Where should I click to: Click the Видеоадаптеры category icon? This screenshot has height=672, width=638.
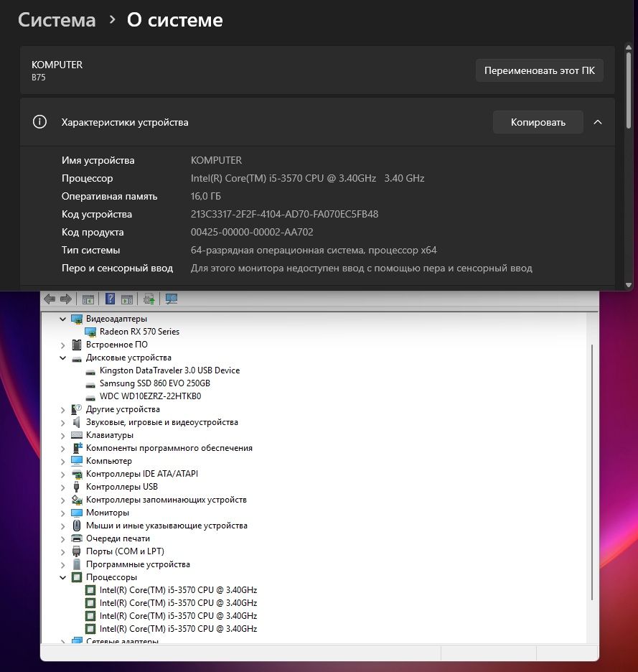point(77,319)
